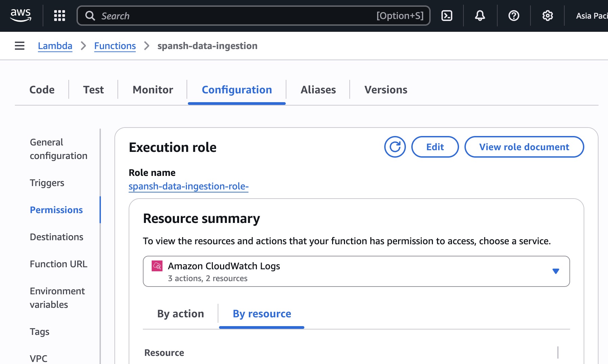
Task: Go to Functions in the breadcrumb
Action: coord(115,46)
